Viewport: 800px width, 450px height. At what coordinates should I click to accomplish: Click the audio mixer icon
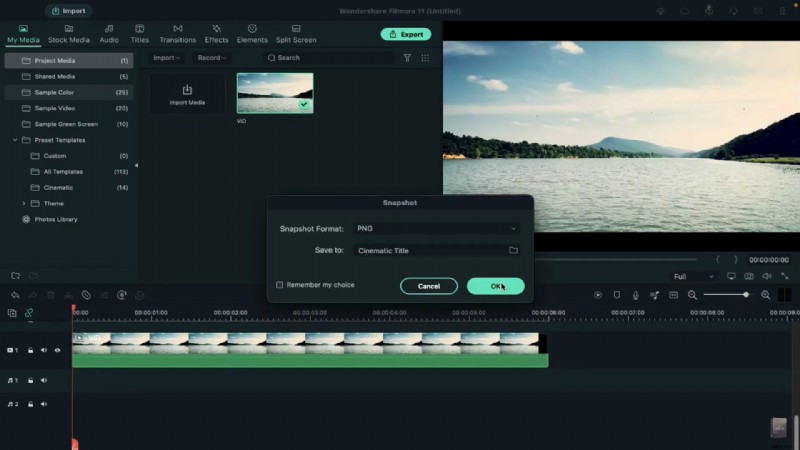(x=655, y=295)
